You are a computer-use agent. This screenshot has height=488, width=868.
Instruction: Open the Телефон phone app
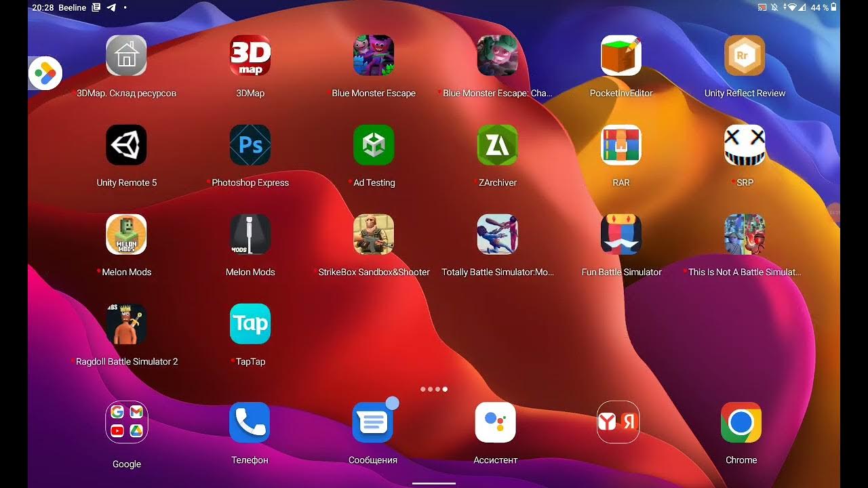[250, 422]
